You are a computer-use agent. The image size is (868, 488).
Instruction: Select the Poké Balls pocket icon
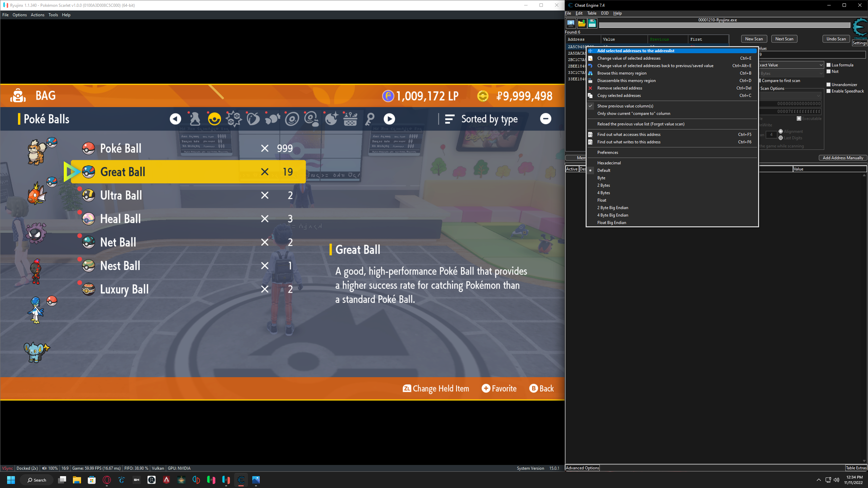coord(214,119)
